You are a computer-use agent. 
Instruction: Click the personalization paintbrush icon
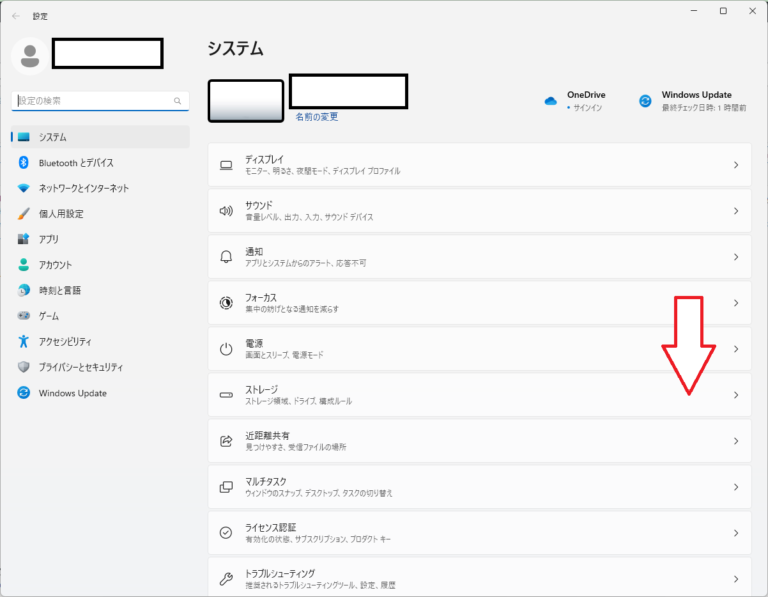23,214
